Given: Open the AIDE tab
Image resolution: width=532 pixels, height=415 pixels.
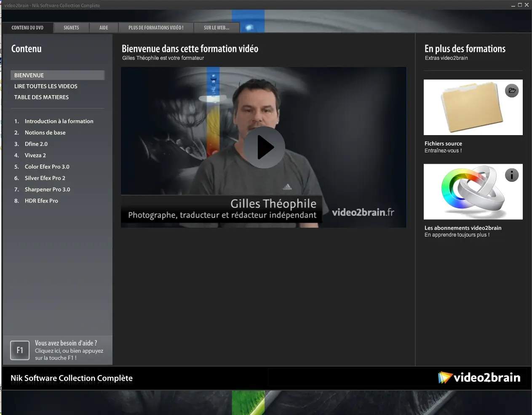Looking at the screenshot, I should (104, 27).
